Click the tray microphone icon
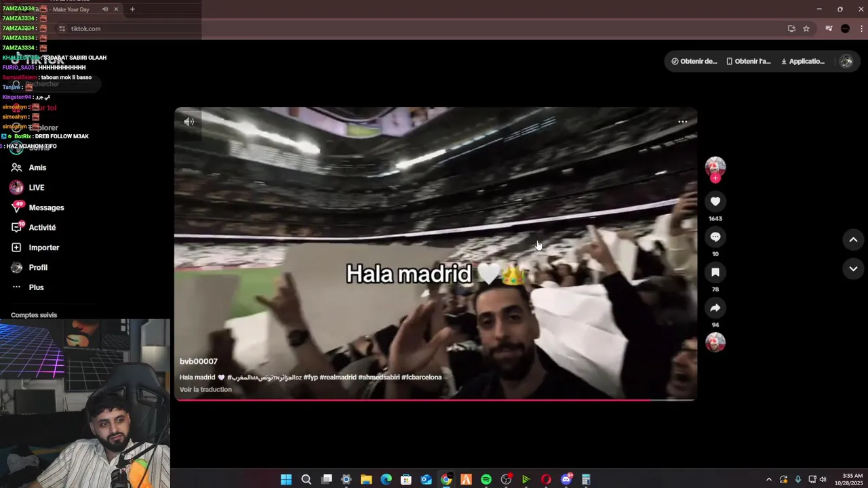This screenshot has width=868, height=488. pos(798,479)
